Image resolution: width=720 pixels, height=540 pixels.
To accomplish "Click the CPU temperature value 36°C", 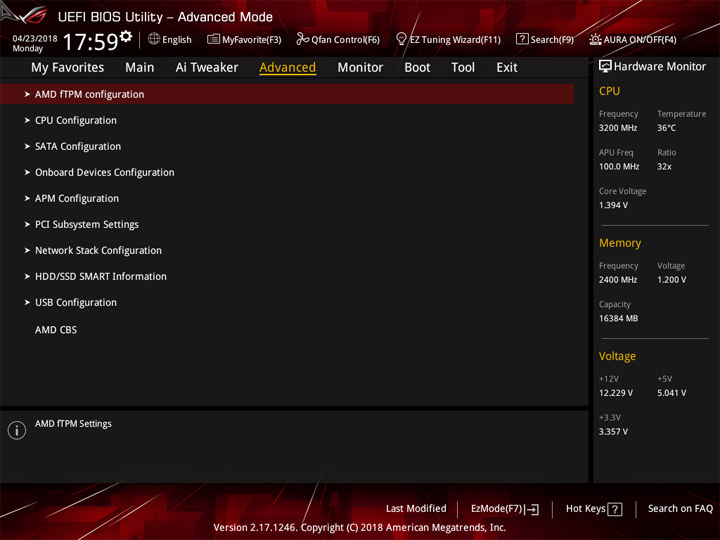I will pyautogui.click(x=666, y=128).
